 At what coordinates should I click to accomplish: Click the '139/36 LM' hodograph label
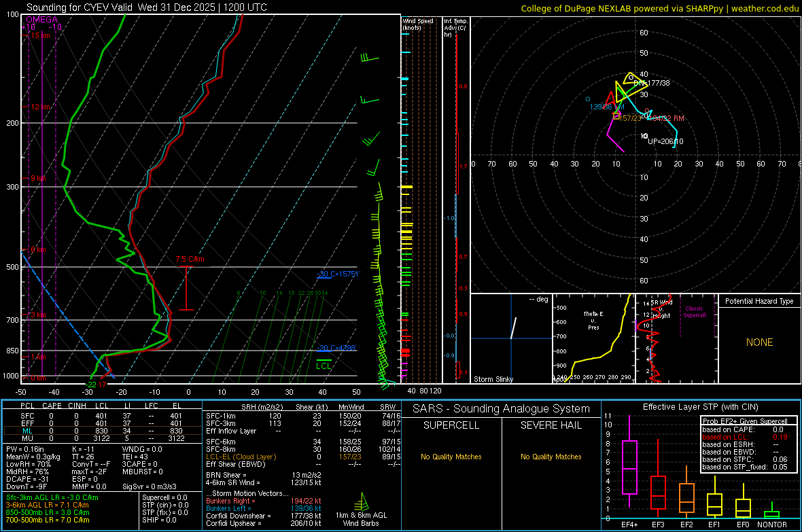[607, 107]
